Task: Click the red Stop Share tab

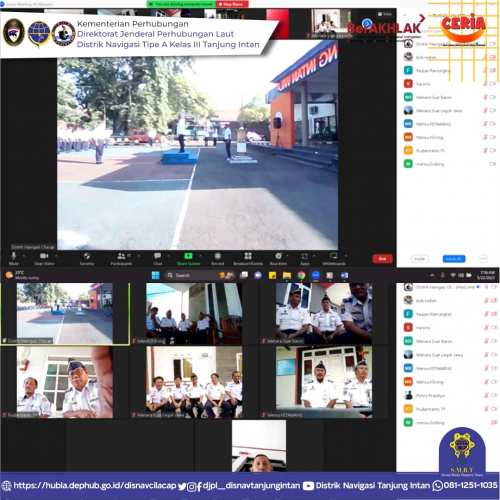Action: point(232,4)
